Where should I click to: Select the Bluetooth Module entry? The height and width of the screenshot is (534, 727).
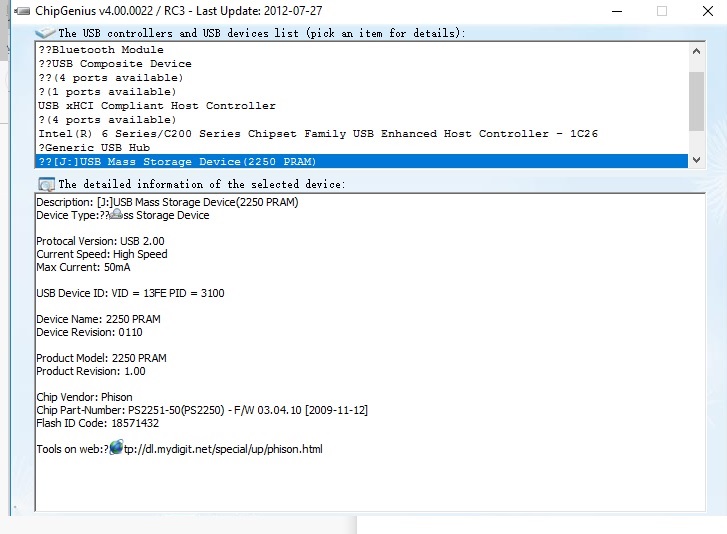pyautogui.click(x=362, y=50)
